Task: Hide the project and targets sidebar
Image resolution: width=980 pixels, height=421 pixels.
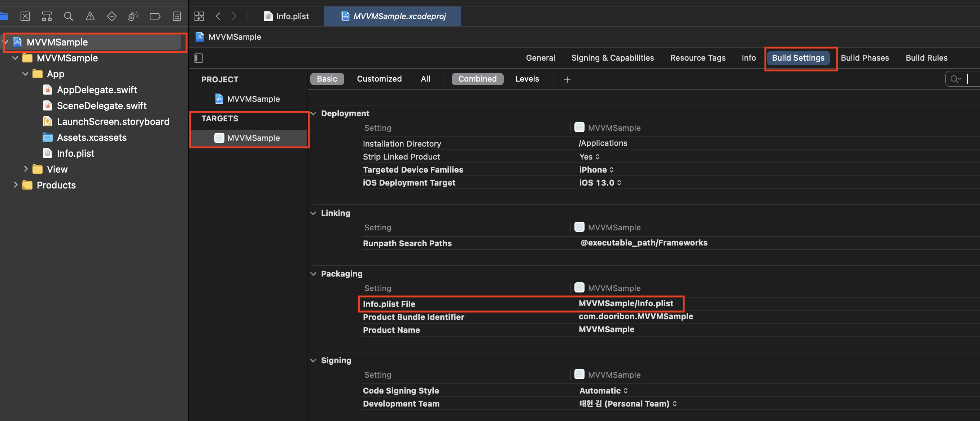Action: pyautogui.click(x=198, y=58)
